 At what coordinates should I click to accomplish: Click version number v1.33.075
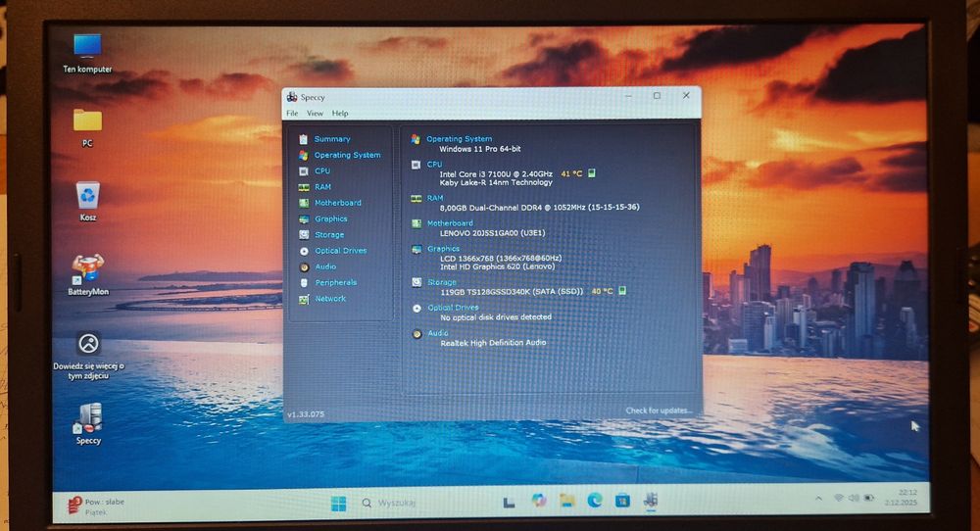tap(306, 414)
